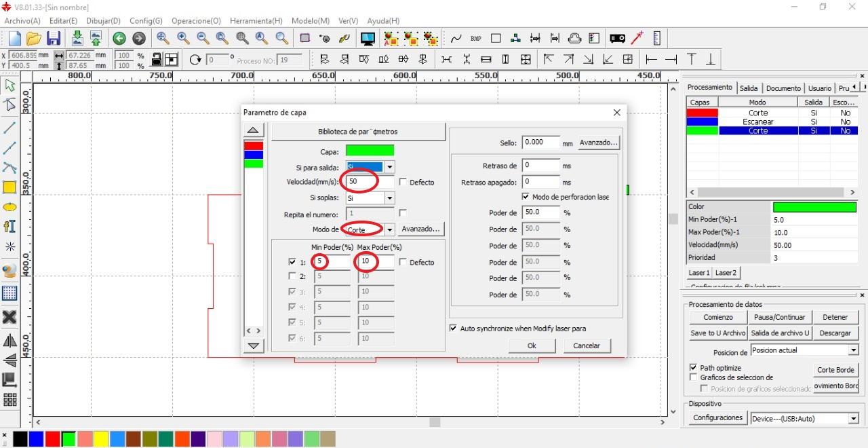This screenshot has width=868, height=448.
Task: Click Avanzado next to Sello
Action: (x=598, y=143)
